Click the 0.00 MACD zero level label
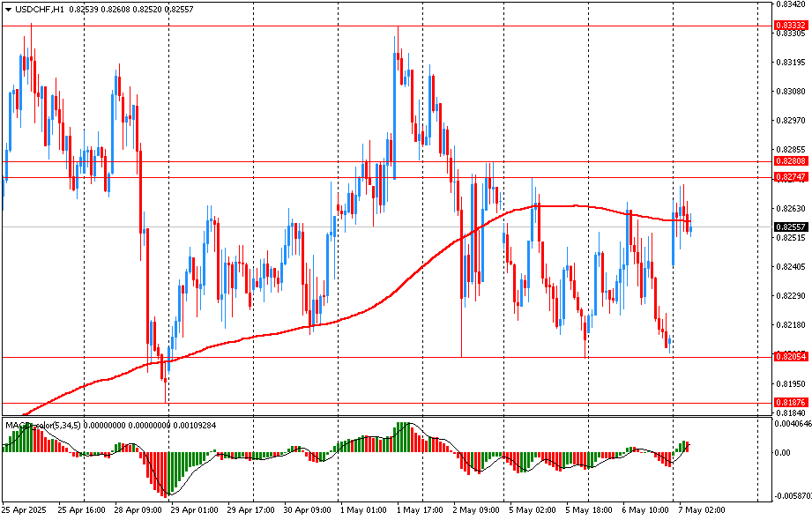The image size is (812, 520). point(782,453)
